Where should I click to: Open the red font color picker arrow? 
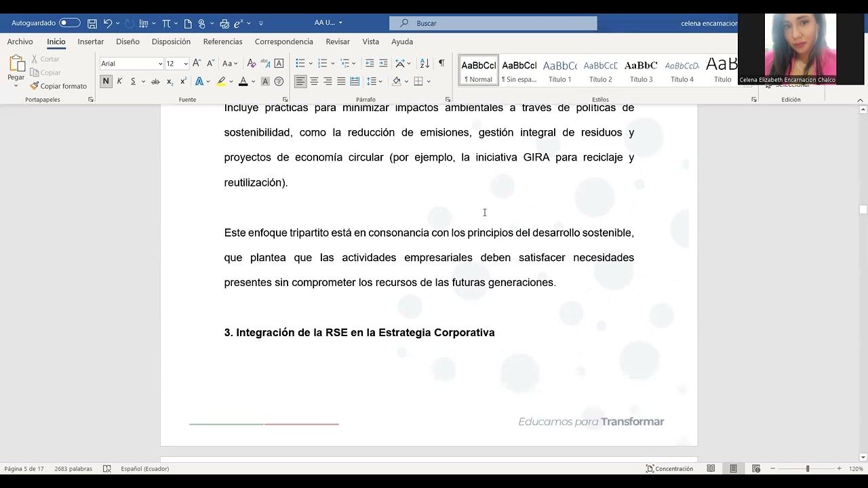(x=253, y=81)
